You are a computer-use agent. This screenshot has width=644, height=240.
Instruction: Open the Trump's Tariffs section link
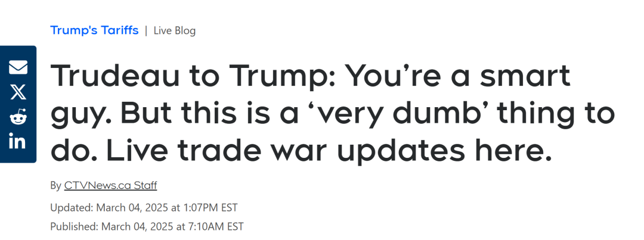(x=94, y=30)
